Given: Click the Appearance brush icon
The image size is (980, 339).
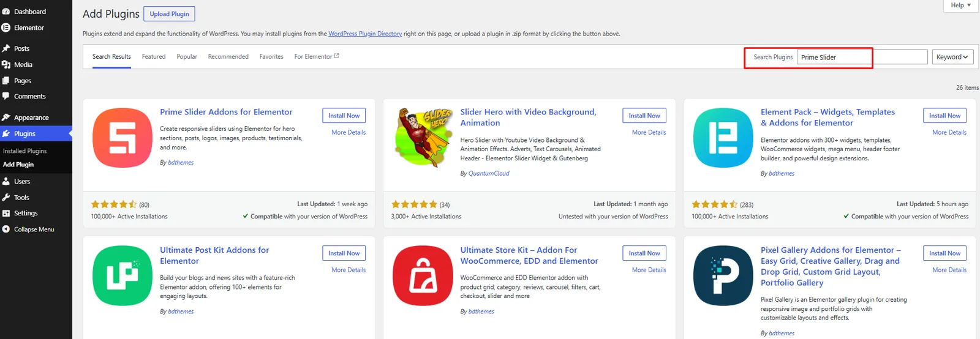Looking at the screenshot, I should pos(6,117).
